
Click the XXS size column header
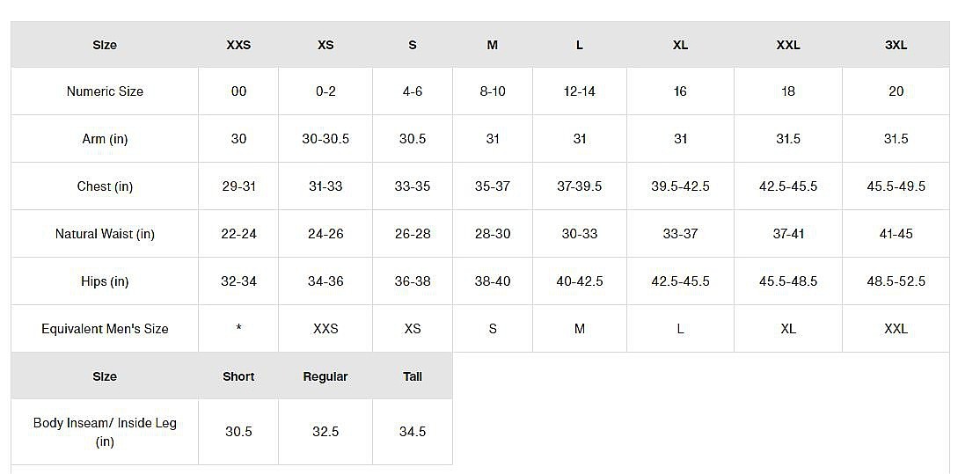tap(238, 45)
